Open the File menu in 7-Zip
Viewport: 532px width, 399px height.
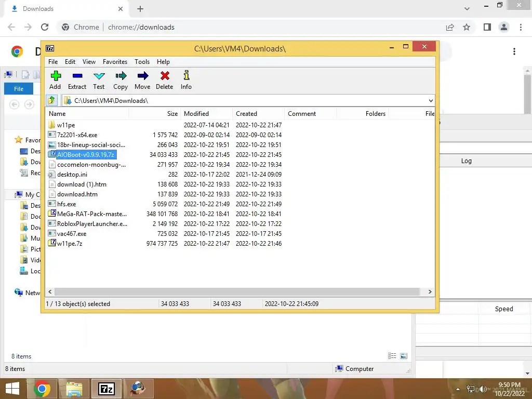pos(53,62)
